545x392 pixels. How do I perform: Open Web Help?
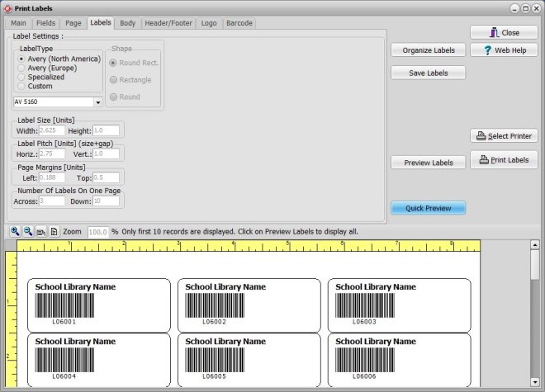point(504,50)
